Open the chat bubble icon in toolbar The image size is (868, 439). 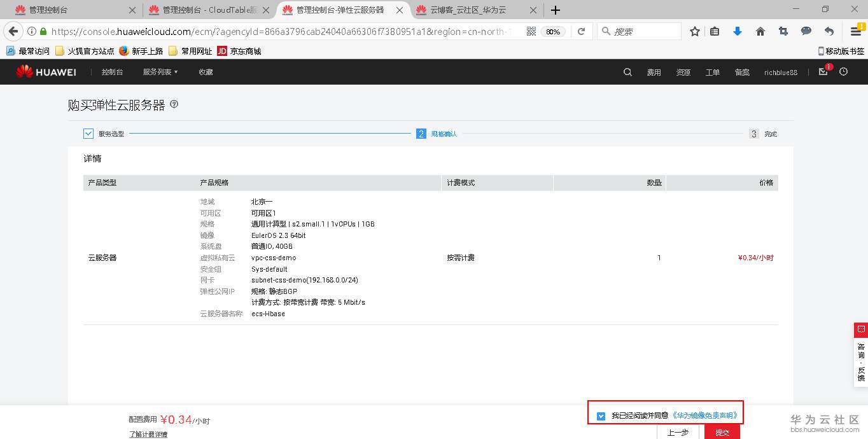(x=806, y=31)
